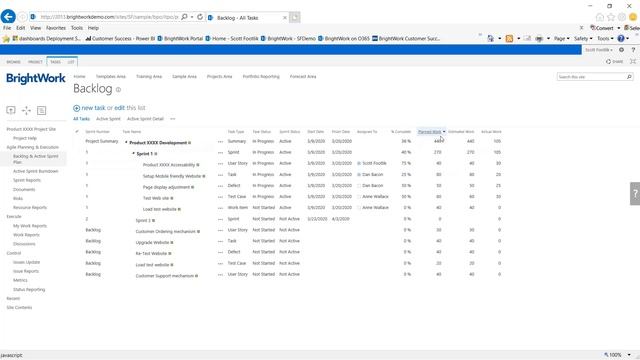Open the SharePoint settings gear icon
This screenshot has height=360, width=640.
[621, 50]
